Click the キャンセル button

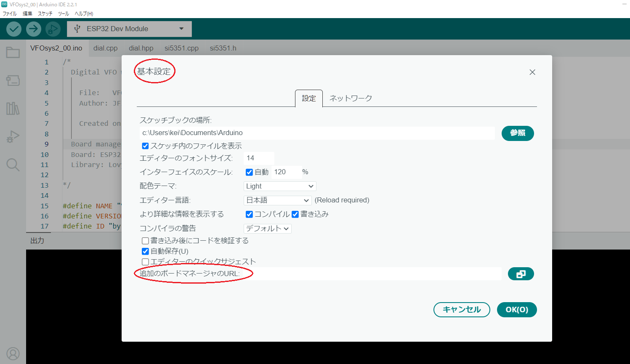pos(462,310)
